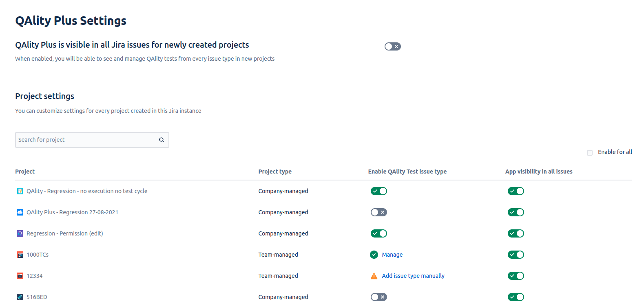Viewport: 644px width, 308px height.
Task: Open Manage link for 1000TCs
Action: (x=392, y=255)
